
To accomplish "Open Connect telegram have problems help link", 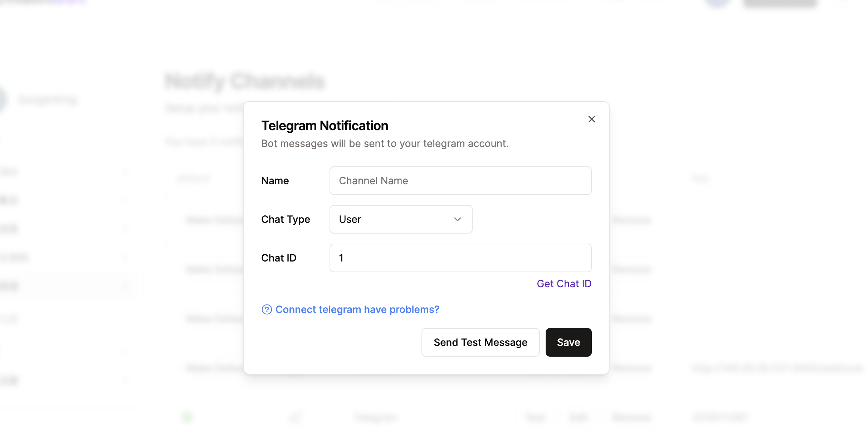I will (357, 309).
